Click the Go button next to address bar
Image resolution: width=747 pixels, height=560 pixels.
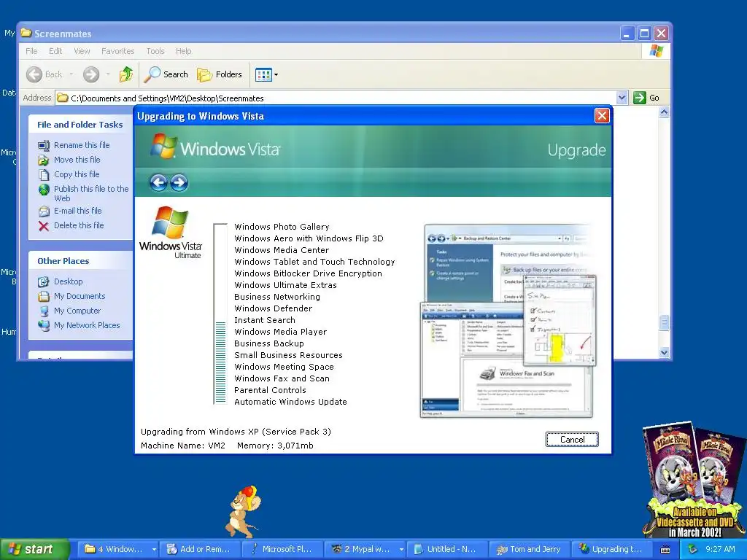pyautogui.click(x=646, y=98)
